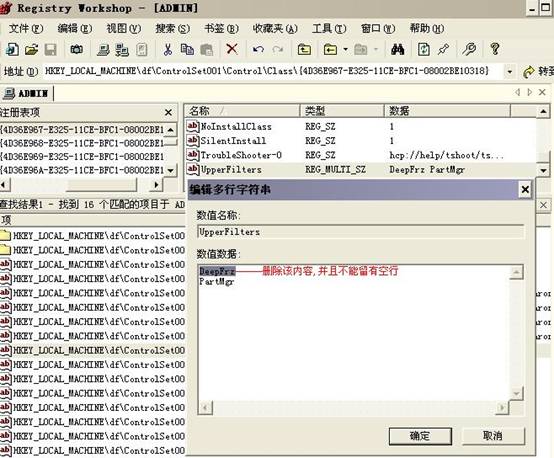This screenshot has width=554, height=458.
Task: Open the 编辑(E) menu
Action: point(75,28)
